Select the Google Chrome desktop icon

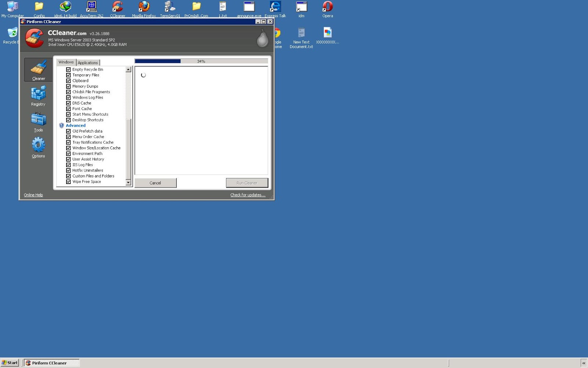[278, 38]
